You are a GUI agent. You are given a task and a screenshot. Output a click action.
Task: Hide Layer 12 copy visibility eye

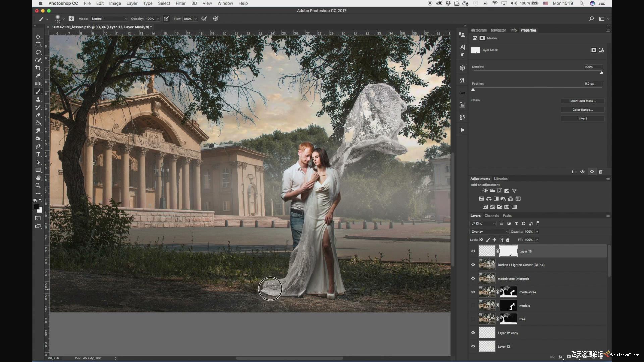(473, 333)
